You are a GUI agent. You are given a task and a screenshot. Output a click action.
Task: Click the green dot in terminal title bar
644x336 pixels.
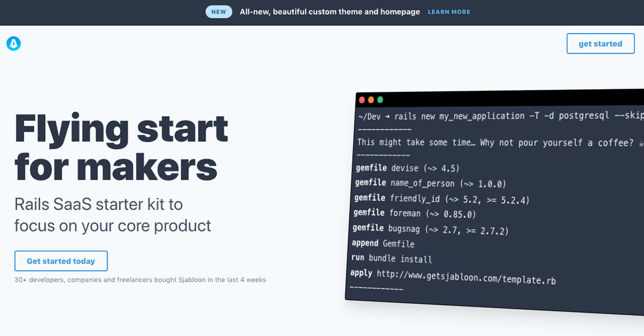(x=380, y=100)
